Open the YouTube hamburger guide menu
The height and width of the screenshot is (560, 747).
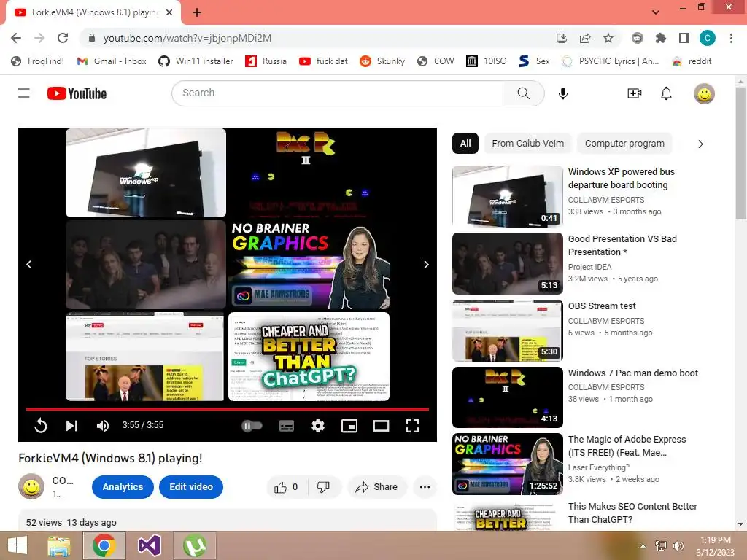[x=24, y=93]
